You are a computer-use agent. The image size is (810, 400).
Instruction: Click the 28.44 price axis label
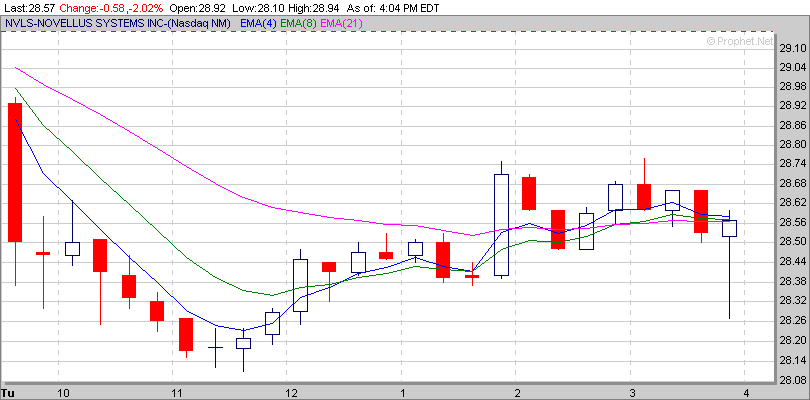(x=792, y=261)
